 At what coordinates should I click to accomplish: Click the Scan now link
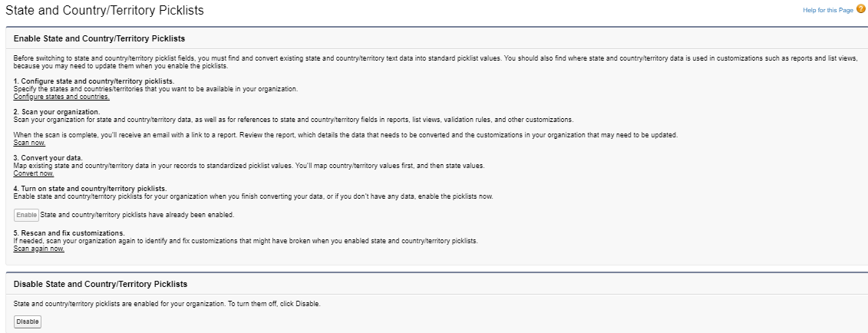(x=29, y=143)
